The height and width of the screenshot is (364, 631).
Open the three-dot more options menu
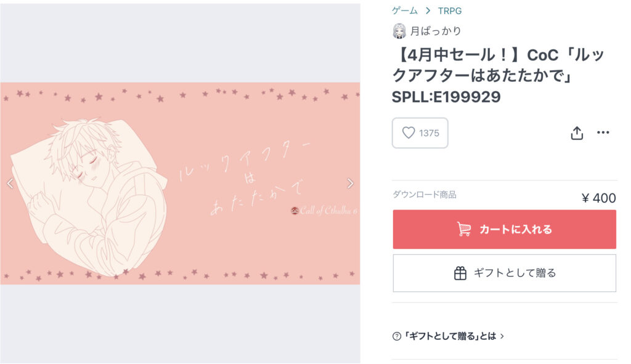(603, 133)
